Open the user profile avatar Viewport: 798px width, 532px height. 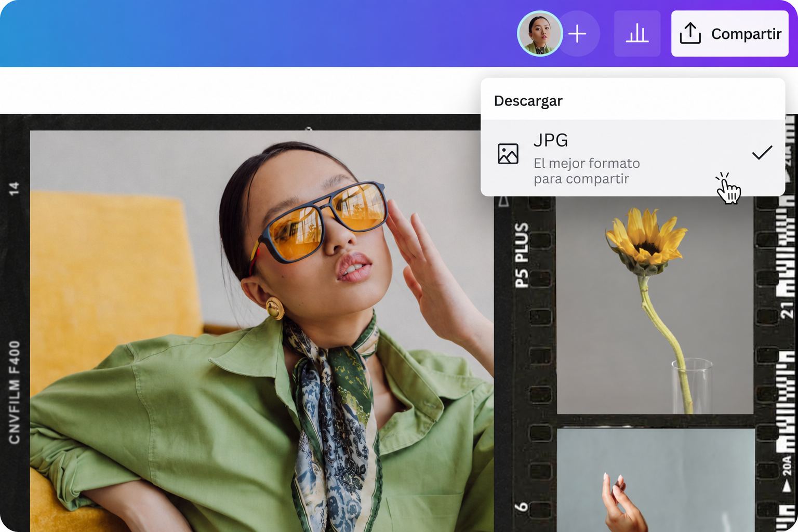[x=540, y=34]
